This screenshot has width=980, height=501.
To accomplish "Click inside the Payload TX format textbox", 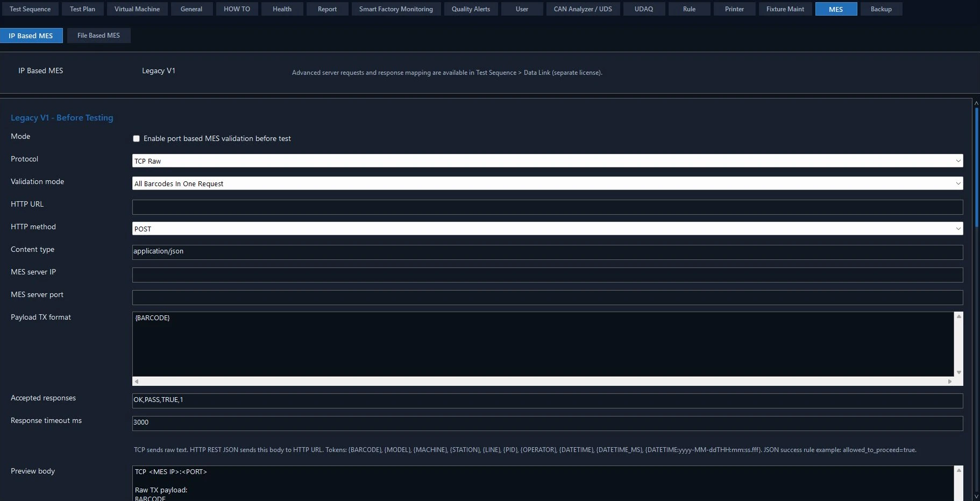I will tap(543, 344).
